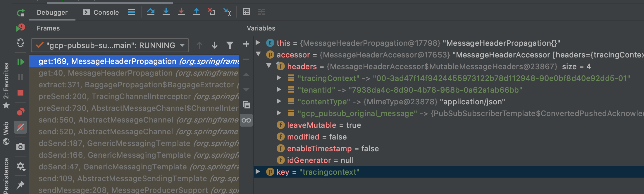Click Drop Frame

point(212,12)
